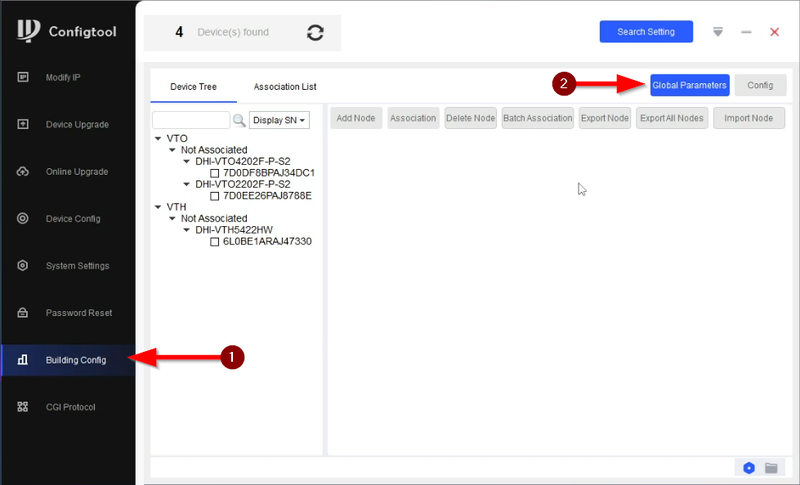Click the Delete Node button
800x485 pixels.
[470, 118]
